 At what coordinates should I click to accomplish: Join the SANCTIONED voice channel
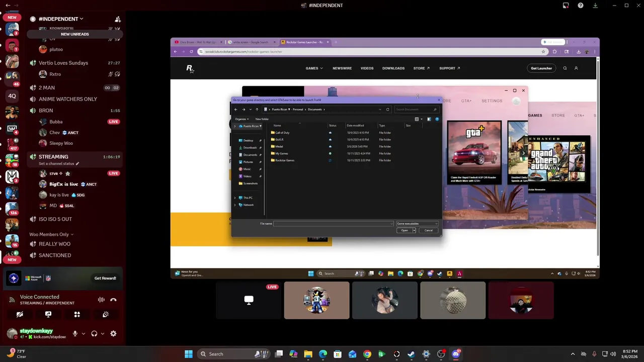click(x=55, y=255)
